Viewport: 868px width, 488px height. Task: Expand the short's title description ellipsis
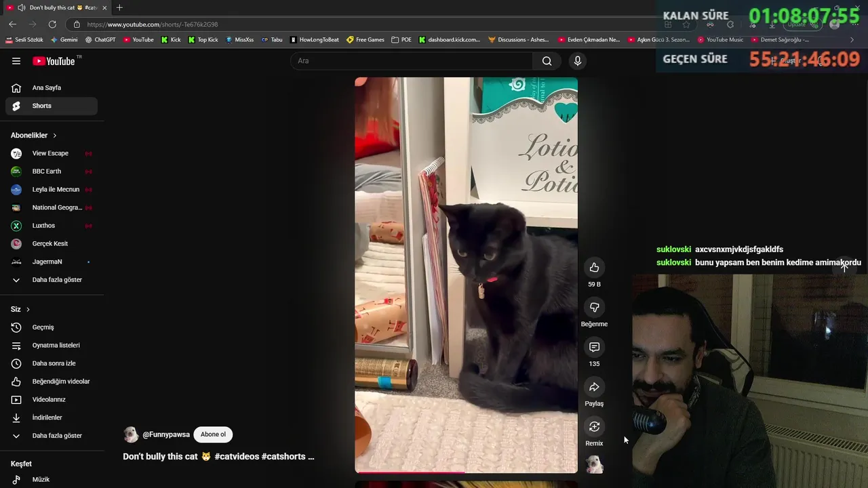311,457
